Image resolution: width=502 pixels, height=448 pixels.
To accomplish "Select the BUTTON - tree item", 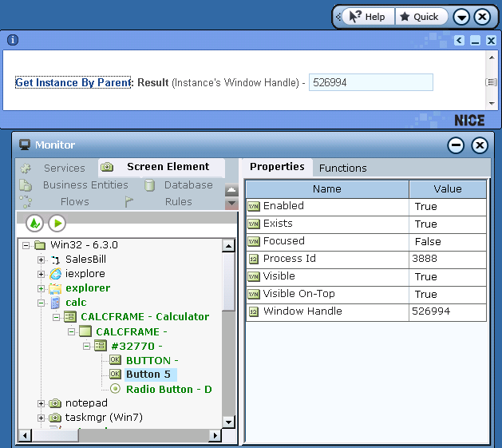I will (x=152, y=360).
